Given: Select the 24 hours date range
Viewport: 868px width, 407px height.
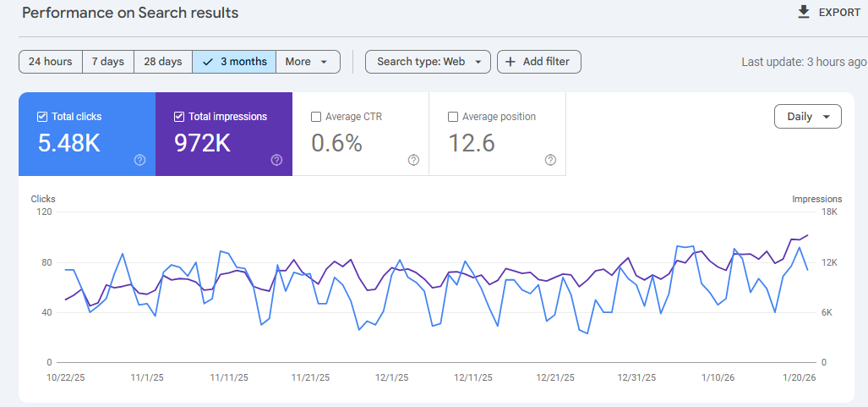Looking at the screenshot, I should point(51,62).
